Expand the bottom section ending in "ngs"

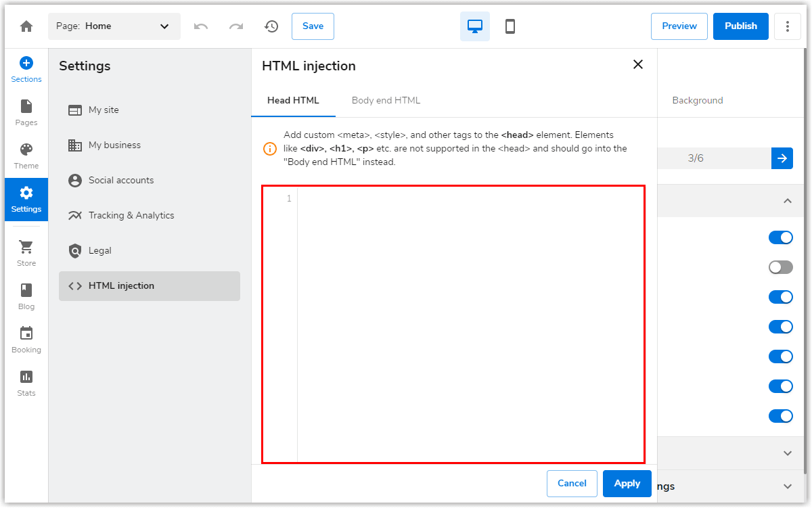pos(788,486)
